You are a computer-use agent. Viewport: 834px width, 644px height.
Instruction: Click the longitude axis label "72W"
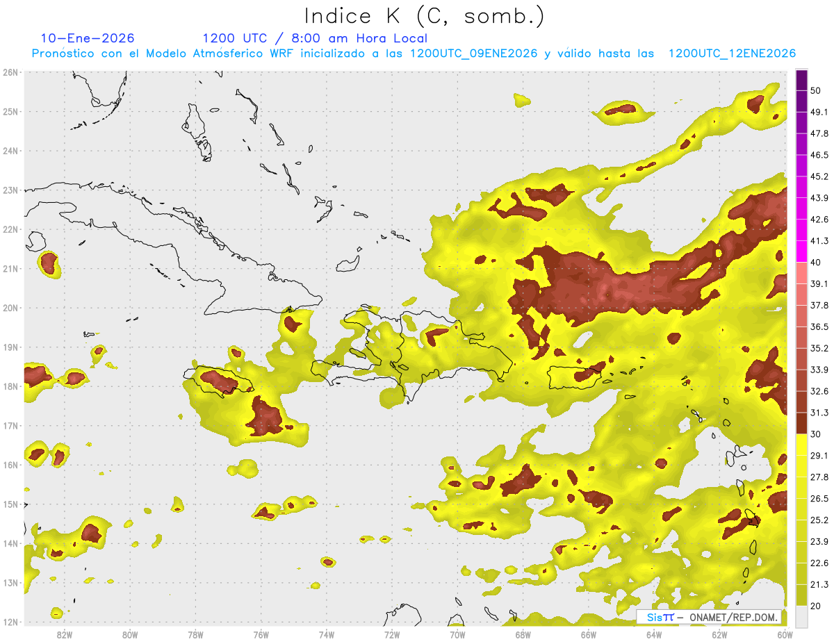tap(392, 635)
